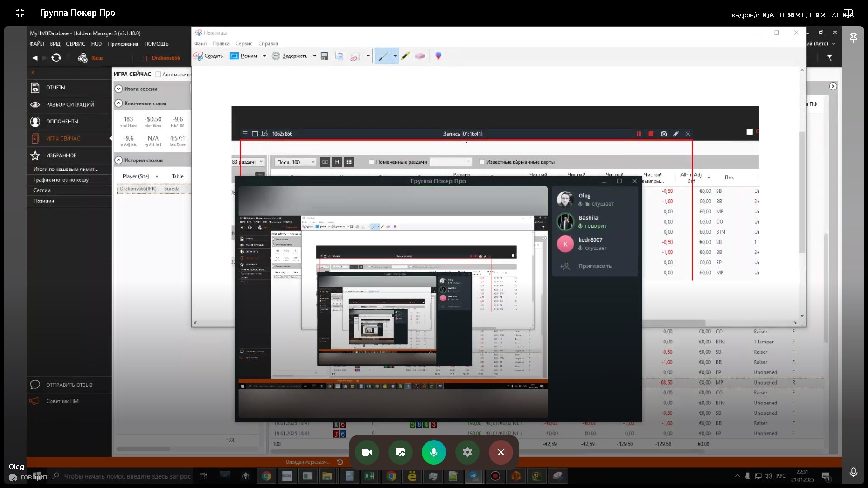Open the Задержать delay dropdown arrow
Image resolution: width=868 pixels, height=488 pixels.
tap(315, 56)
